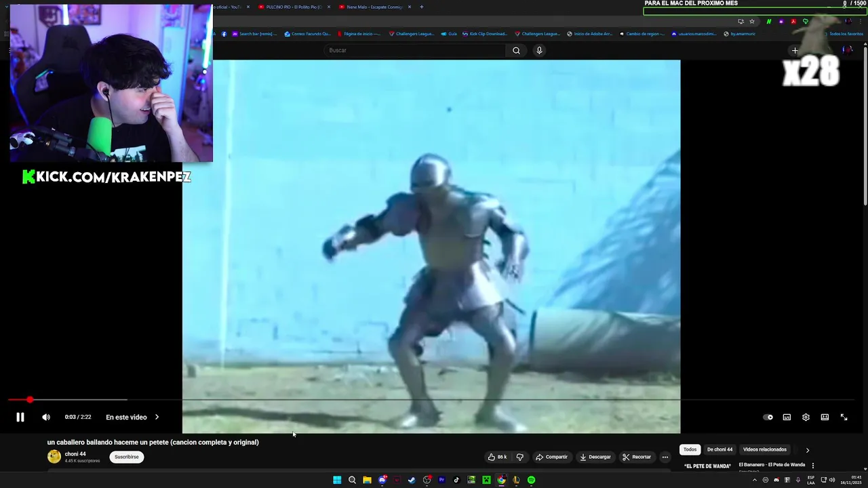Mute the YouTube video volume
This screenshot has width=868, height=488.
[x=46, y=418]
